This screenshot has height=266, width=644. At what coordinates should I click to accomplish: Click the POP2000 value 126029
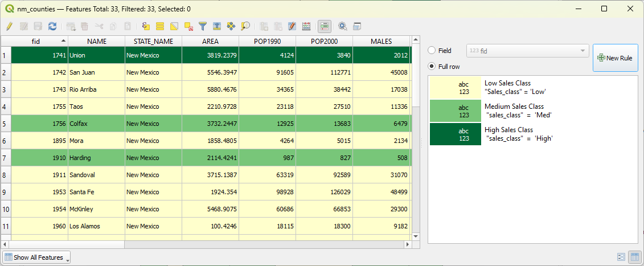[324, 192]
